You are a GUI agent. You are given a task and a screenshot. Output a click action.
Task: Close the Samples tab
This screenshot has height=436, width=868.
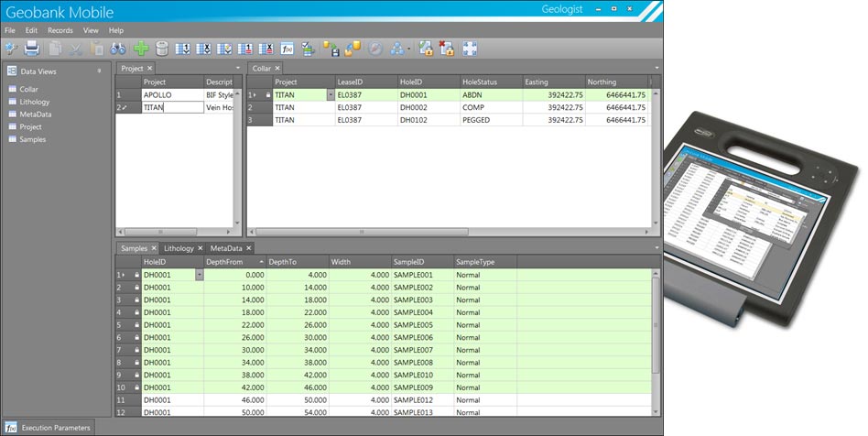(x=154, y=248)
